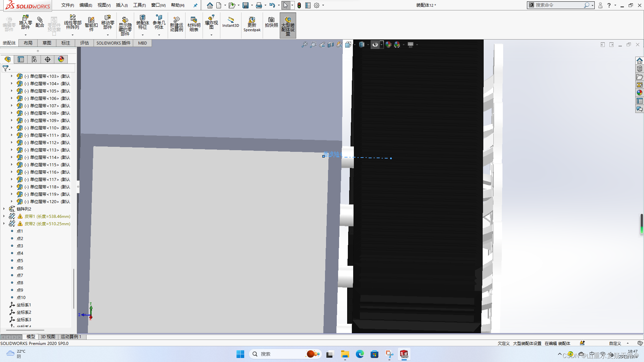644x362 pixels.
Task: Open DisplayManager color ball tab icon
Action: (61, 59)
